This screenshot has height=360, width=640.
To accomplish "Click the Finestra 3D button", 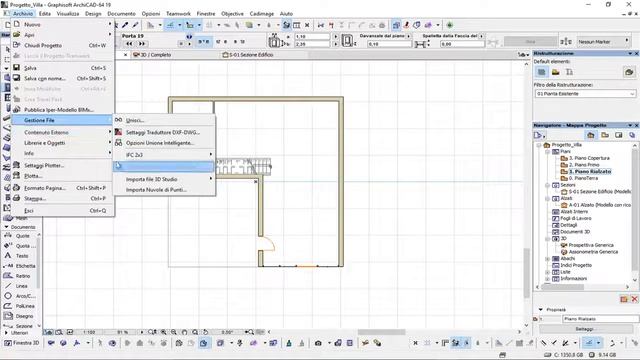I will pyautogui.click(x=21, y=343).
